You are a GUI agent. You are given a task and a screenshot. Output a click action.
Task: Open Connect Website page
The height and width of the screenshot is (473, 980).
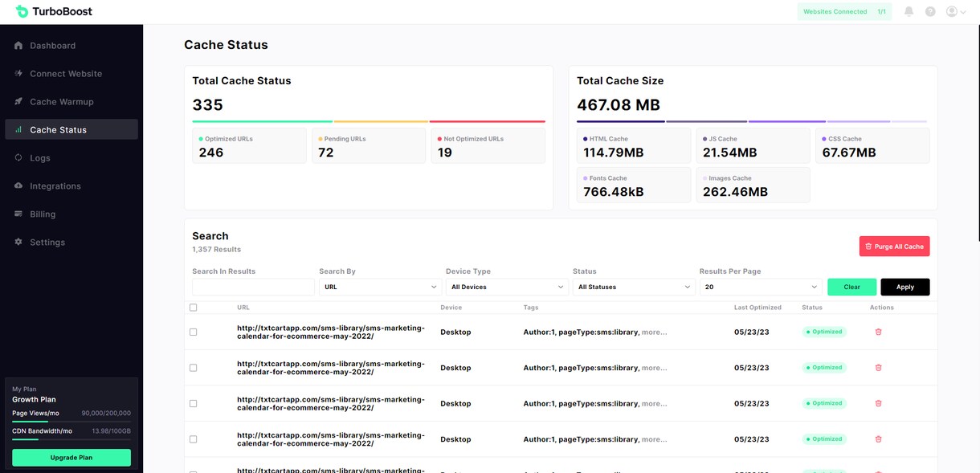tap(71, 74)
